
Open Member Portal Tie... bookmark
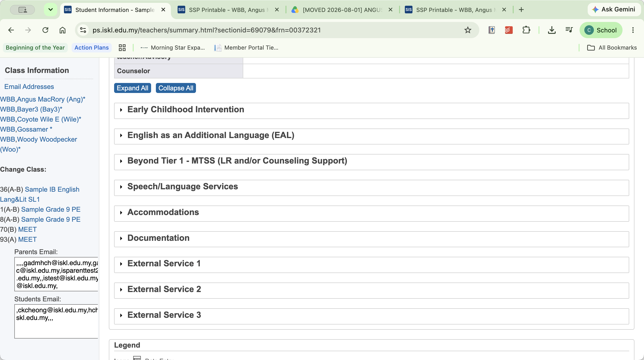246,48
